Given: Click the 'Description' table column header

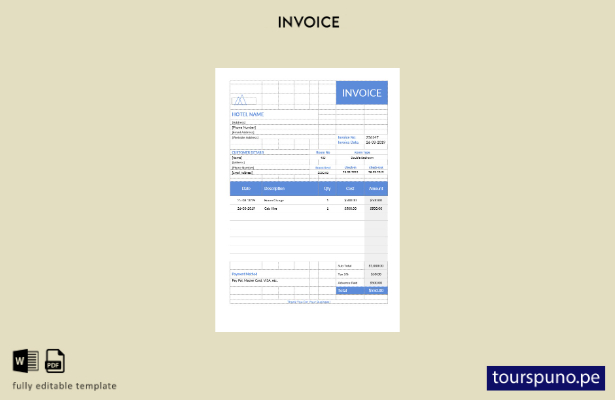Looking at the screenshot, I should tap(274, 189).
